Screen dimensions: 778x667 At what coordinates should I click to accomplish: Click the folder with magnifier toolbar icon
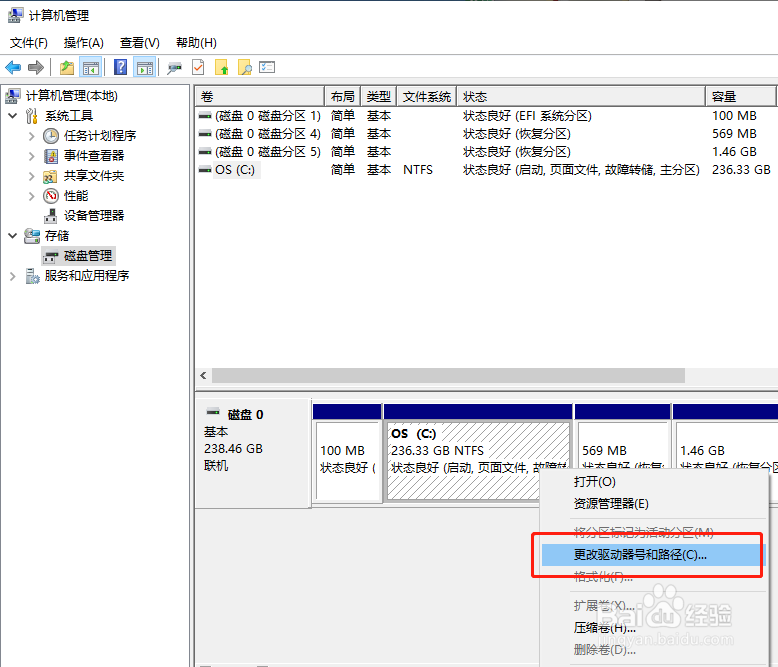(x=245, y=67)
